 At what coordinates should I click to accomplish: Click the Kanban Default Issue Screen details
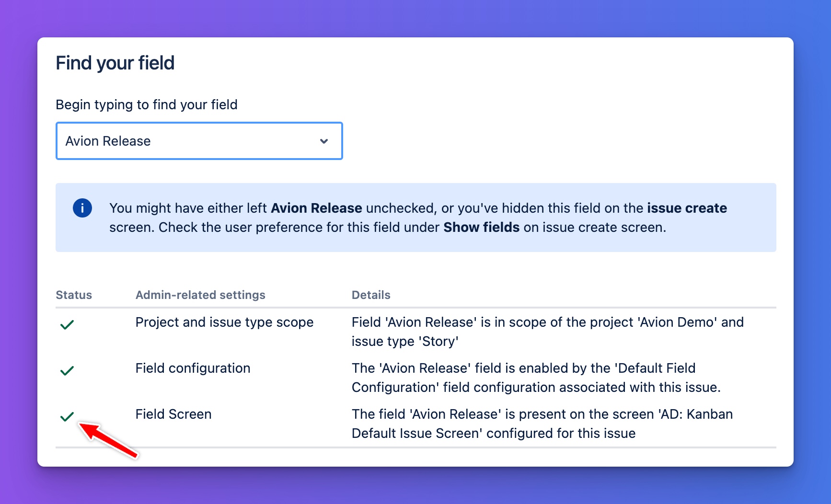click(x=542, y=424)
